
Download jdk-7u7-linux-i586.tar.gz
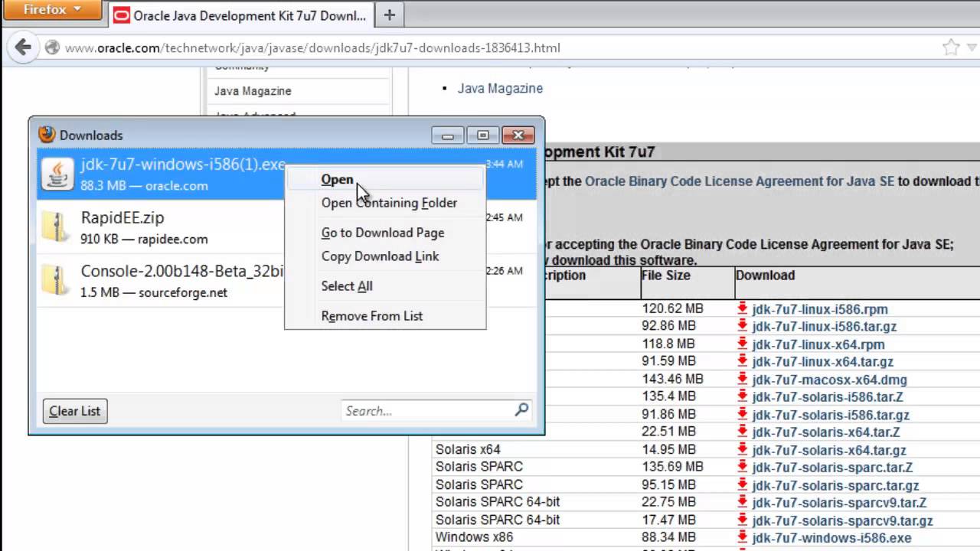824,327
